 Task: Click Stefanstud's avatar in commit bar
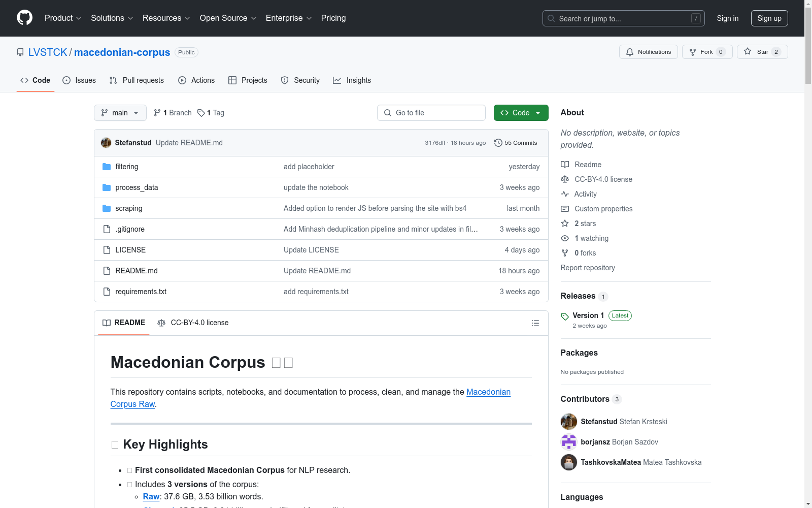(x=106, y=143)
